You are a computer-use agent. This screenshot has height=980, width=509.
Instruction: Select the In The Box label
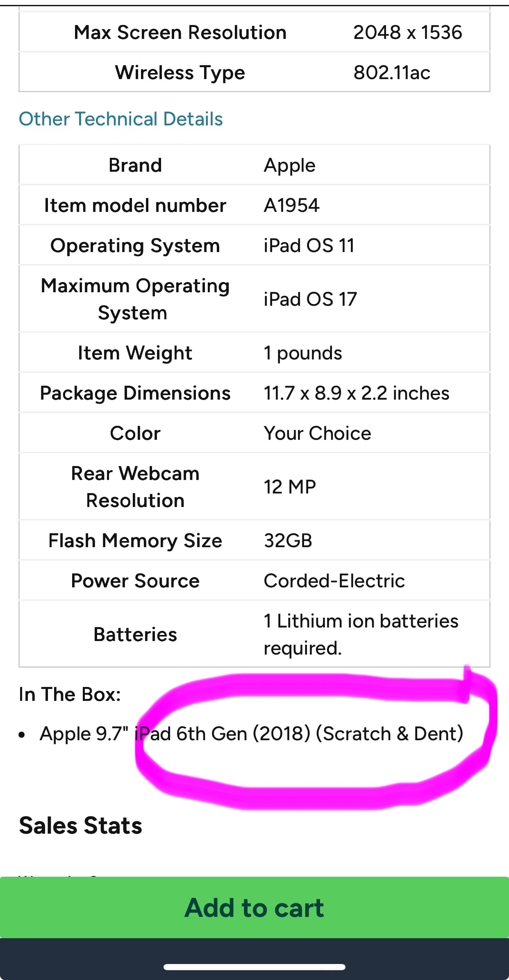70,694
